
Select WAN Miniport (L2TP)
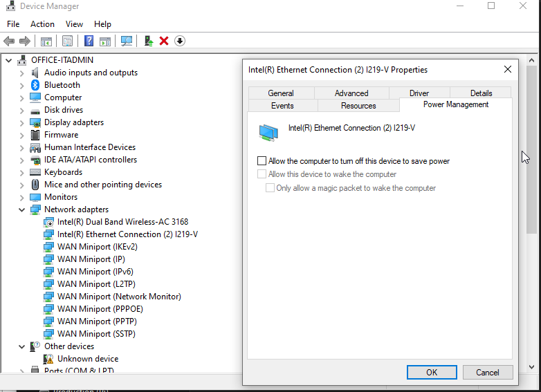(x=96, y=284)
